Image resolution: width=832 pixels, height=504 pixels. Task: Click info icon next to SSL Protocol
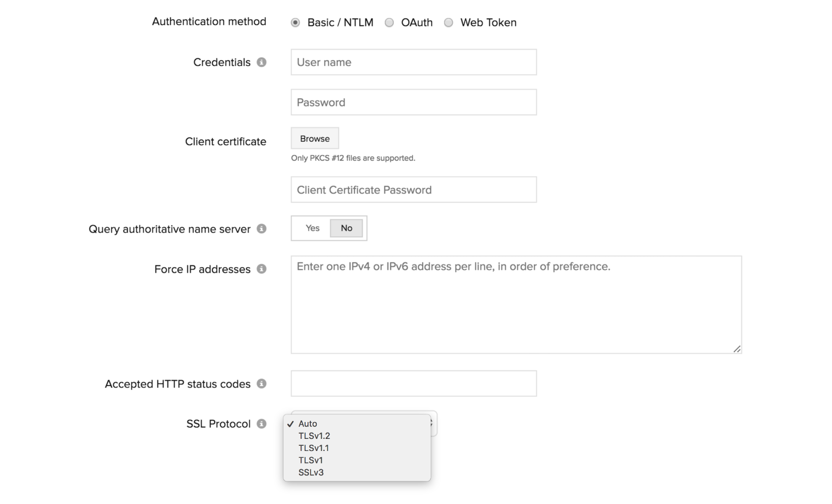262,424
